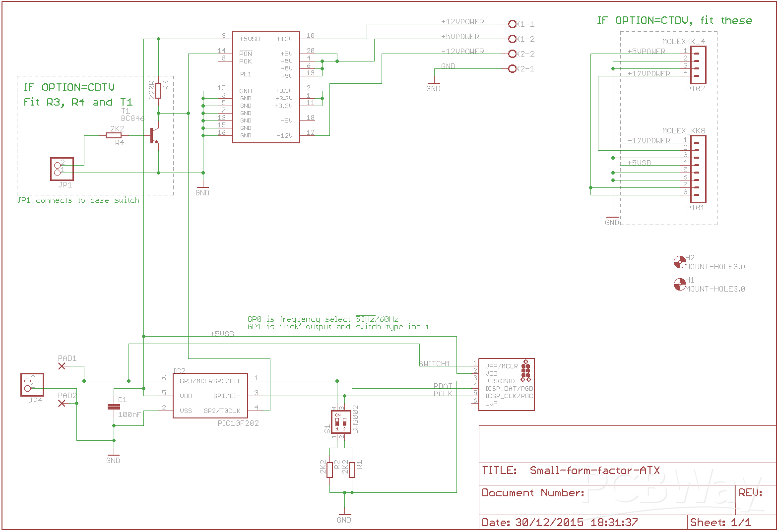Select the PL1 ATX connector body

(x=266, y=87)
